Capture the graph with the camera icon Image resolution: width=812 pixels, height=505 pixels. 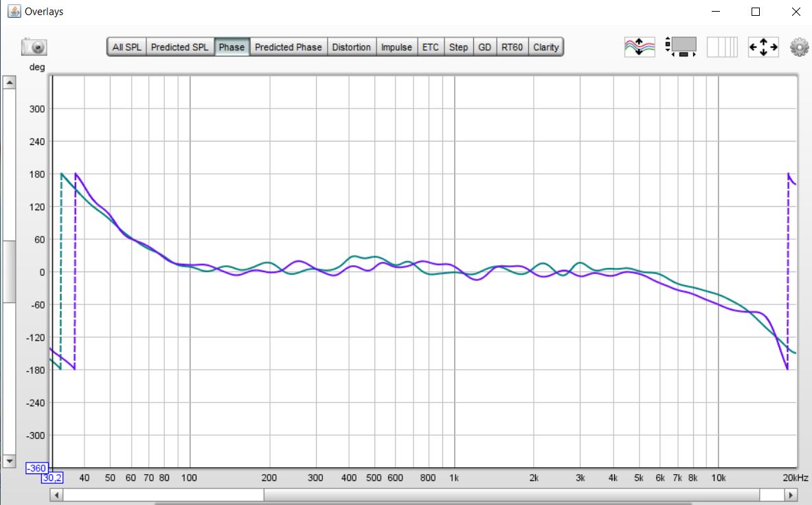[34, 47]
